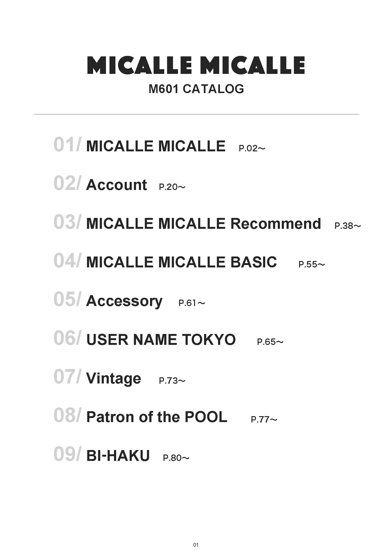Open the USER NAME TOKYO entry

point(161,340)
